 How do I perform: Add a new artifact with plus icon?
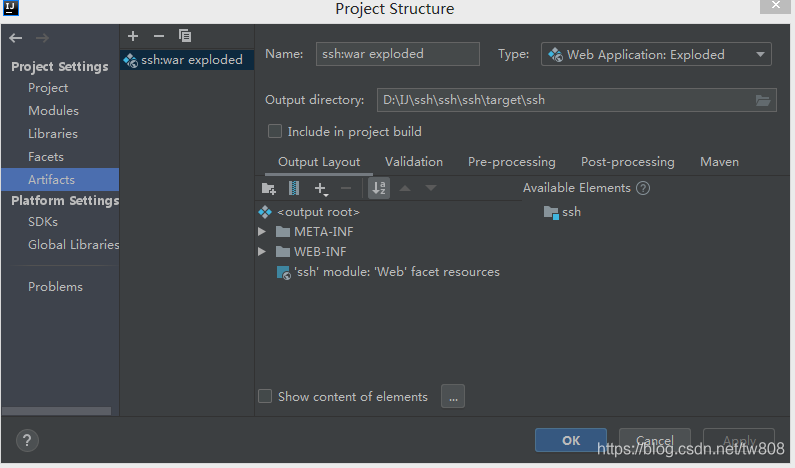pos(133,36)
